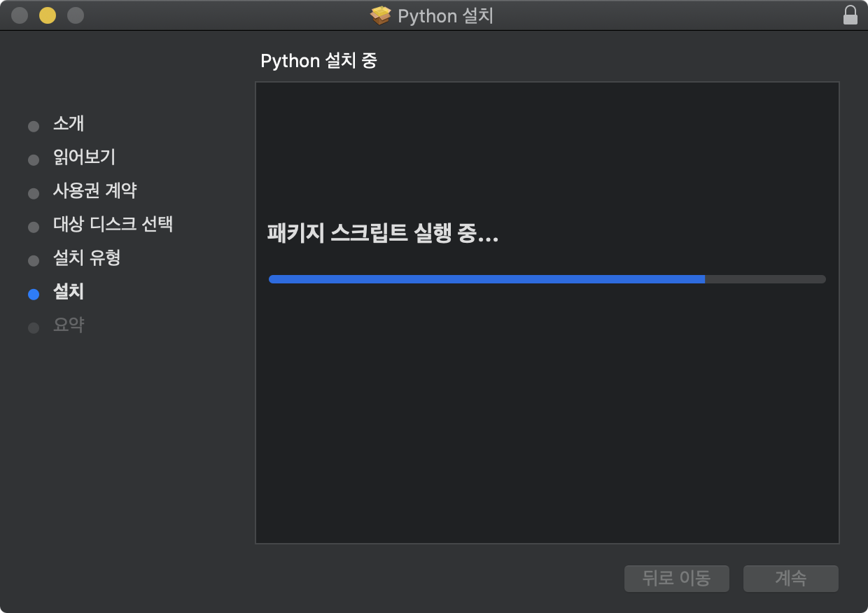Select the active 설치 step
Image resolution: width=868 pixels, height=613 pixels.
tap(69, 292)
